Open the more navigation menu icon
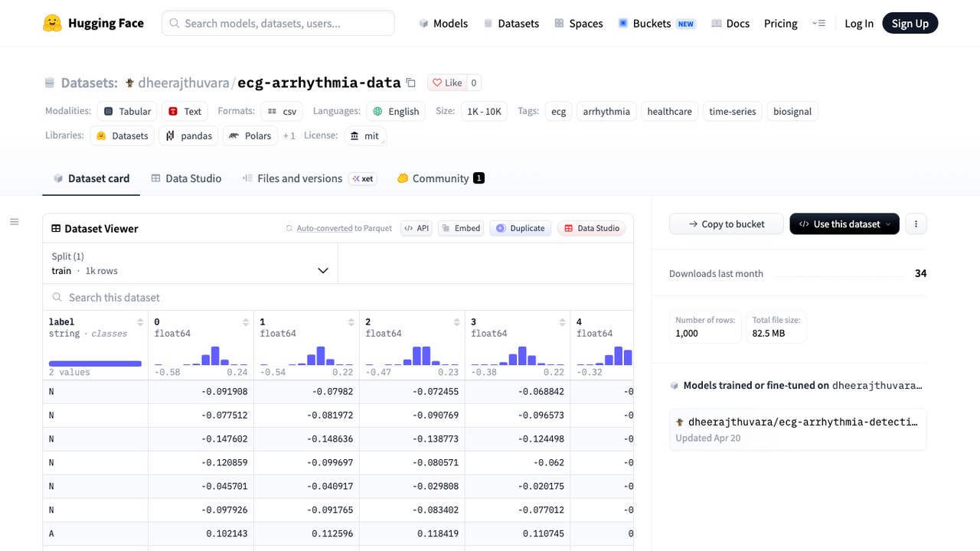 tap(818, 23)
